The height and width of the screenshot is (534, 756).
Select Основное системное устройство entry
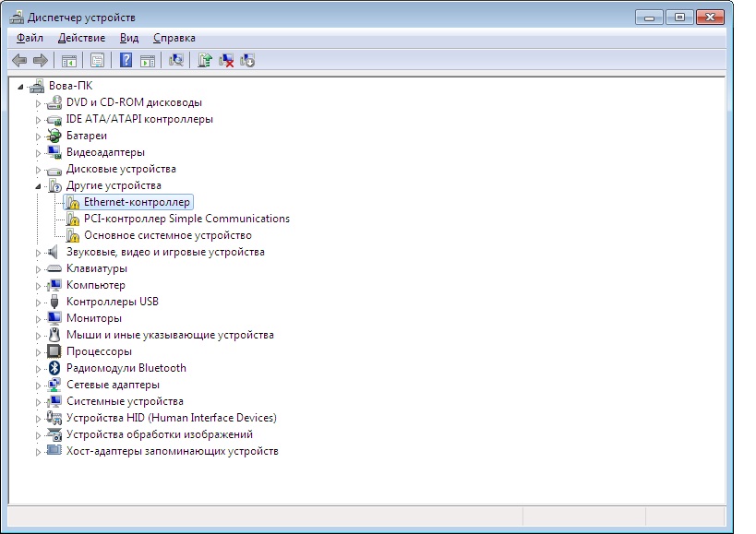[x=167, y=235]
